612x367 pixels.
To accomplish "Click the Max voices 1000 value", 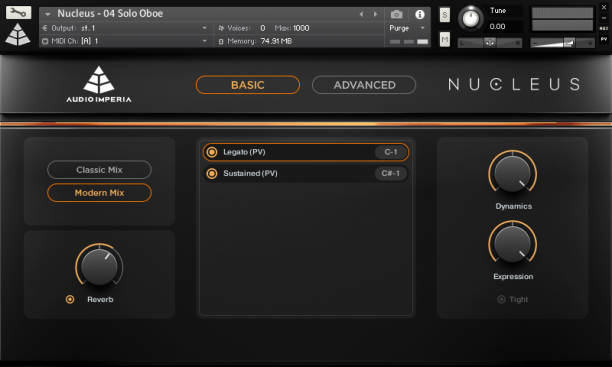I will coord(301,28).
